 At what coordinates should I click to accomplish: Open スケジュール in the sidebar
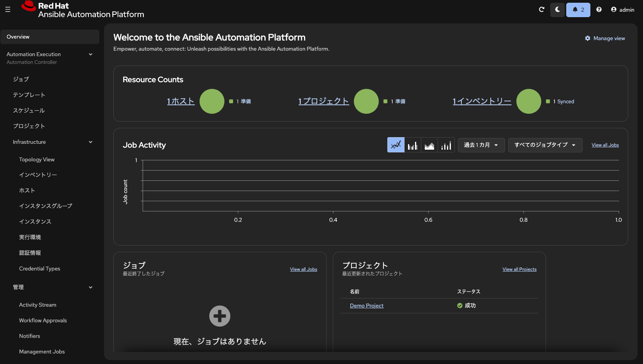click(x=29, y=110)
